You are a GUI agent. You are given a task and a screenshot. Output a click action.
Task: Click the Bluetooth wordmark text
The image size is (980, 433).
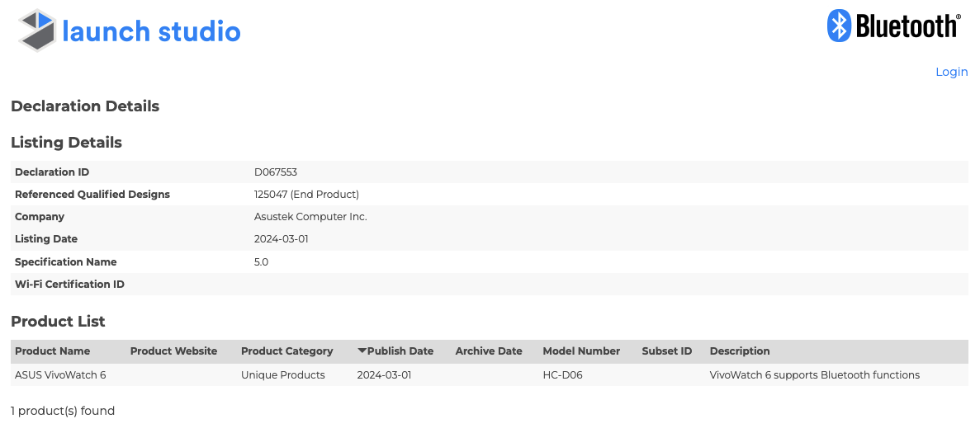point(907,26)
